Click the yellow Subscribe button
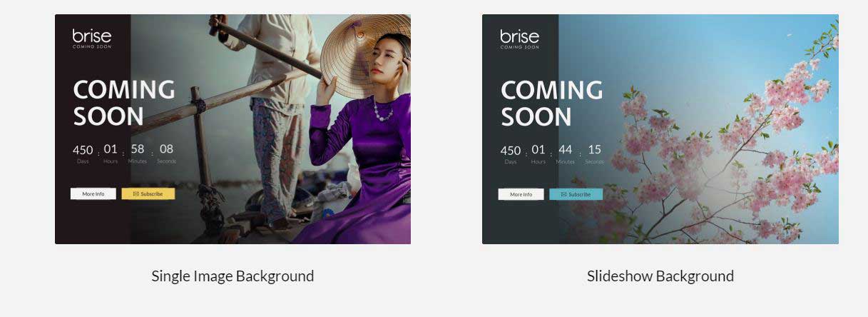 [x=148, y=193]
